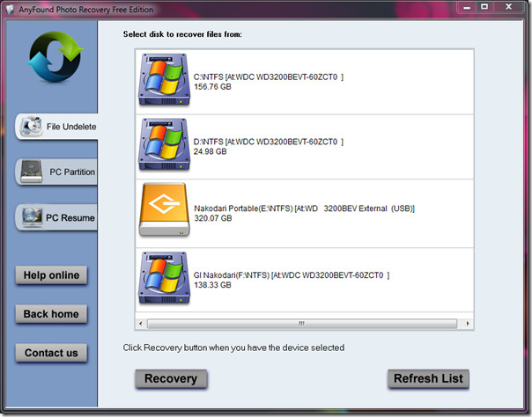Click the orange Nakodari Portable USB drive icon
Image resolution: width=532 pixels, height=417 pixels.
[x=164, y=209]
